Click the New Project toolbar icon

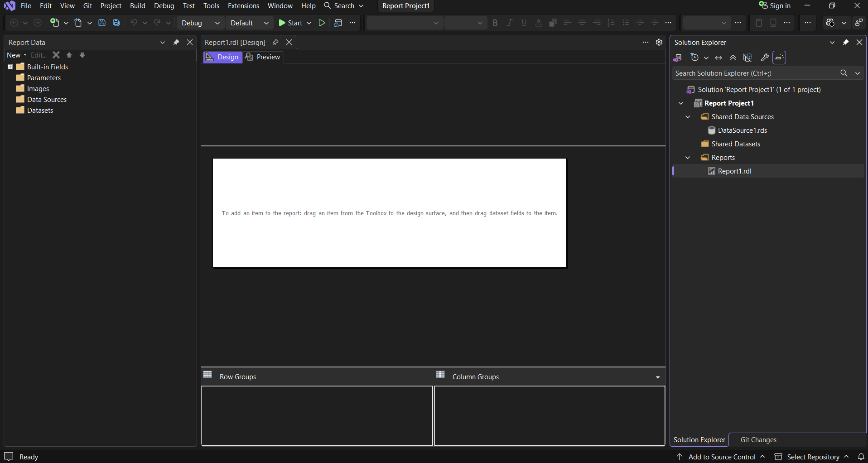[x=55, y=23]
